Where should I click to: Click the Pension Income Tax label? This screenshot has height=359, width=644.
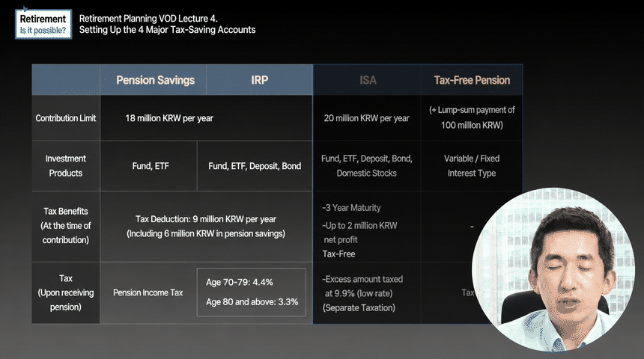(x=148, y=292)
